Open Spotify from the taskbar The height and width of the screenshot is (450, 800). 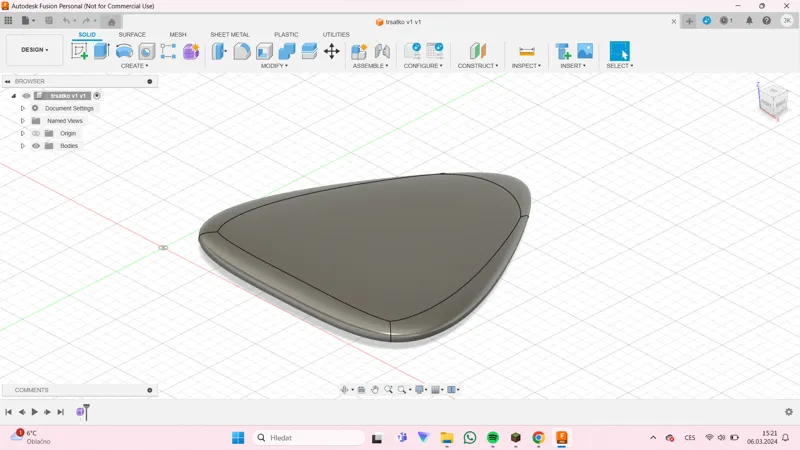(x=492, y=437)
